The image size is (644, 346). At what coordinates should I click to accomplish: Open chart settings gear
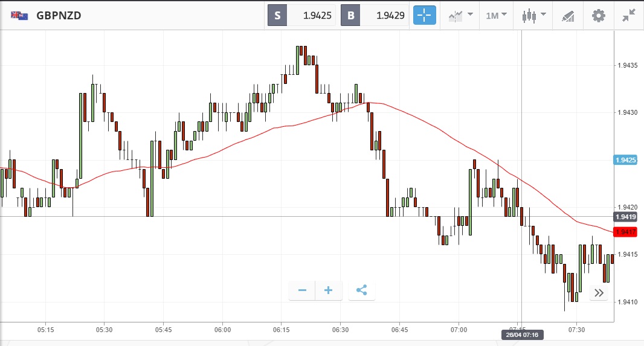tap(598, 15)
